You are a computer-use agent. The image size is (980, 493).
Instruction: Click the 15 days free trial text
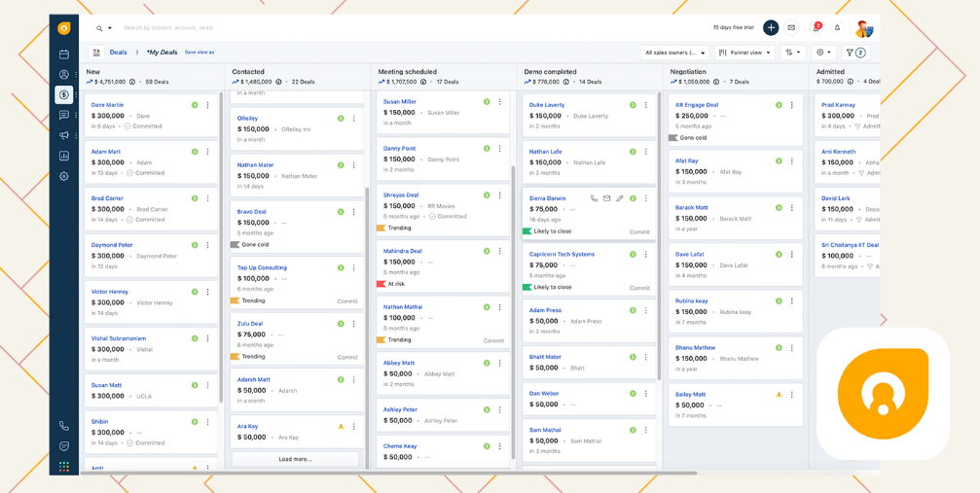(x=733, y=27)
